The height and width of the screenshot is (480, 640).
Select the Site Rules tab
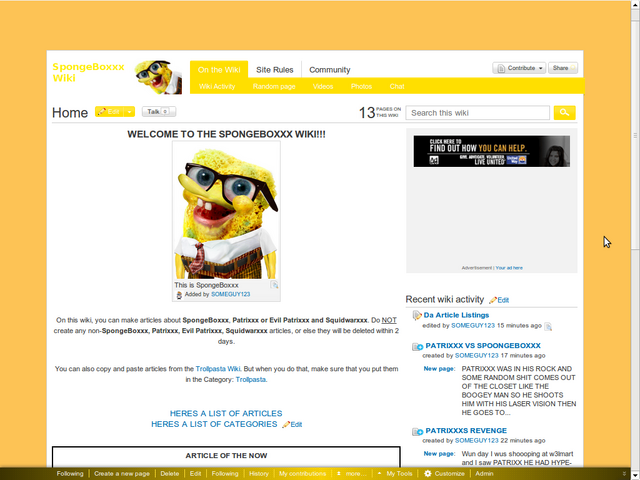(275, 70)
